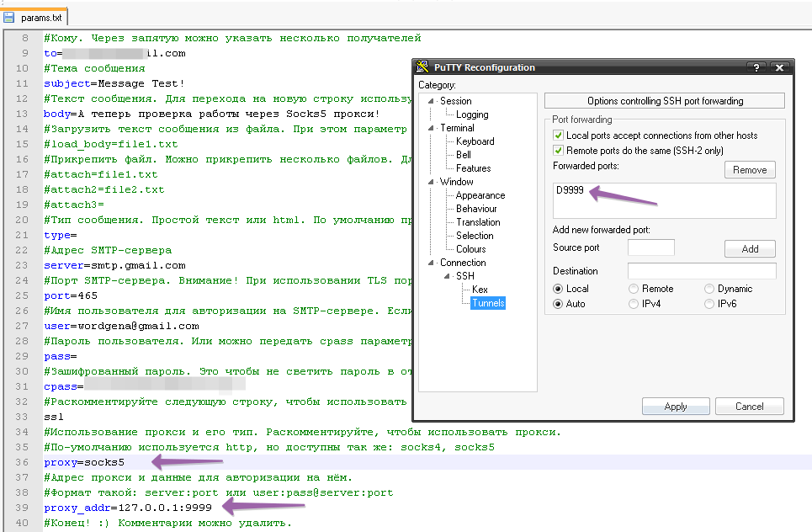Click the line 'subject=Message Test!'

coord(114,83)
